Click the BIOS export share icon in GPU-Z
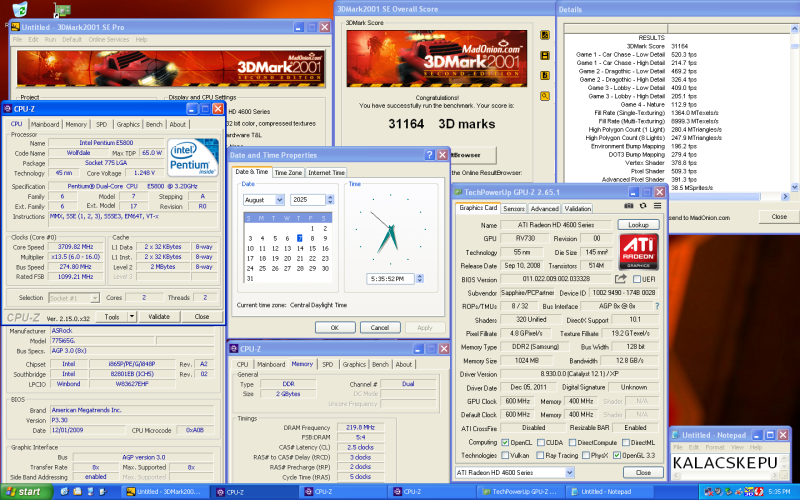The image size is (800, 500). 620,279
